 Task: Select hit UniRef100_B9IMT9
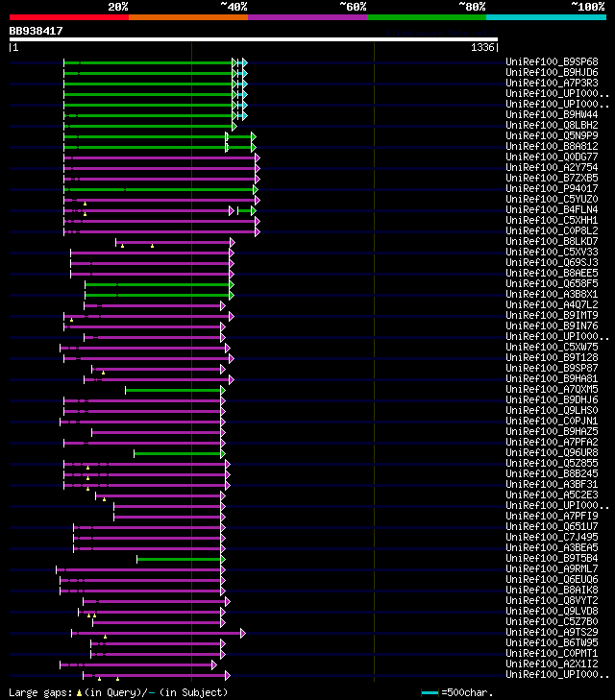point(552,315)
